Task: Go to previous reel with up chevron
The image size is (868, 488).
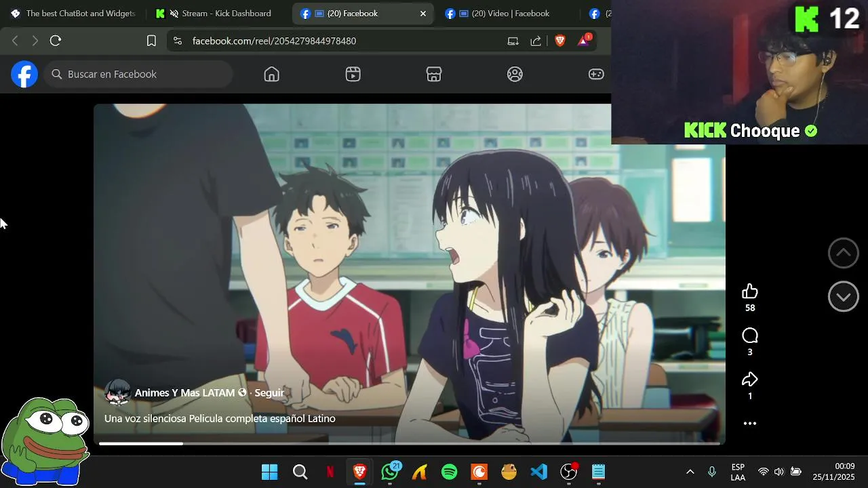Action: [844, 253]
